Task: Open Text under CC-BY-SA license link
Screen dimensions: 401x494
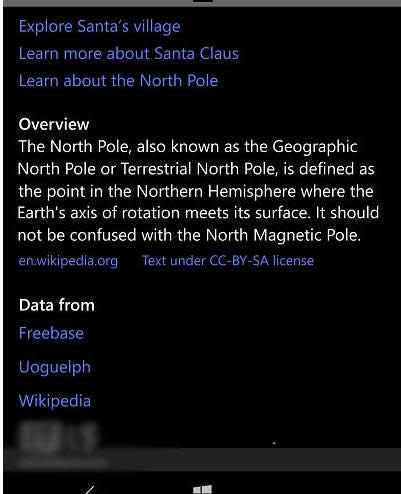Action: (228, 261)
